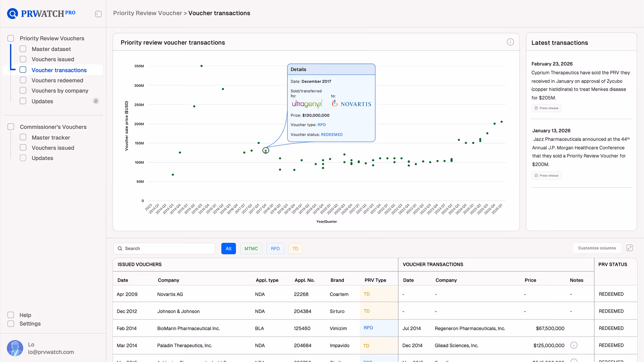Click Master dataset sidebar icon
The width and height of the screenshot is (644, 362).
click(x=23, y=49)
